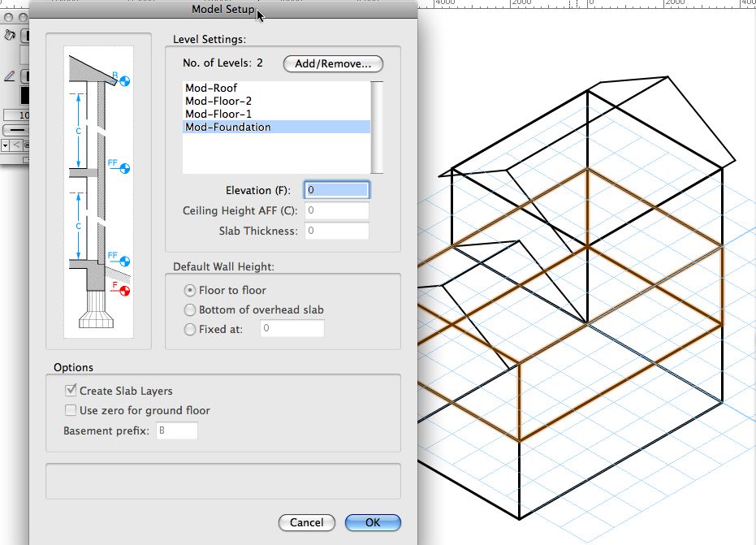Image resolution: width=756 pixels, height=545 pixels.
Task: Click the Add/Remove... levels button
Action: click(x=333, y=63)
